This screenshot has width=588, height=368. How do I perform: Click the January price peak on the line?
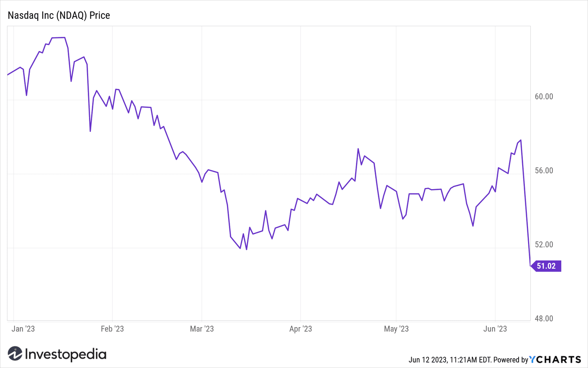tap(58, 38)
